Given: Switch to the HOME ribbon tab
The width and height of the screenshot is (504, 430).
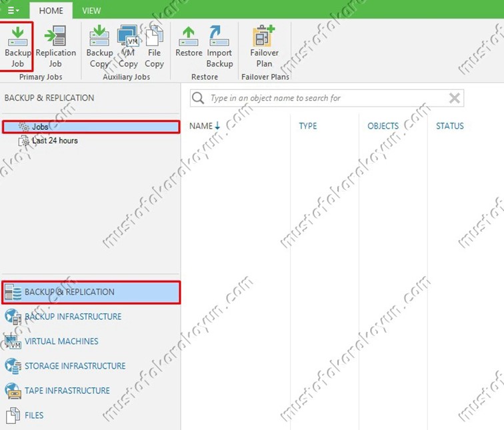Looking at the screenshot, I should pos(51,11).
